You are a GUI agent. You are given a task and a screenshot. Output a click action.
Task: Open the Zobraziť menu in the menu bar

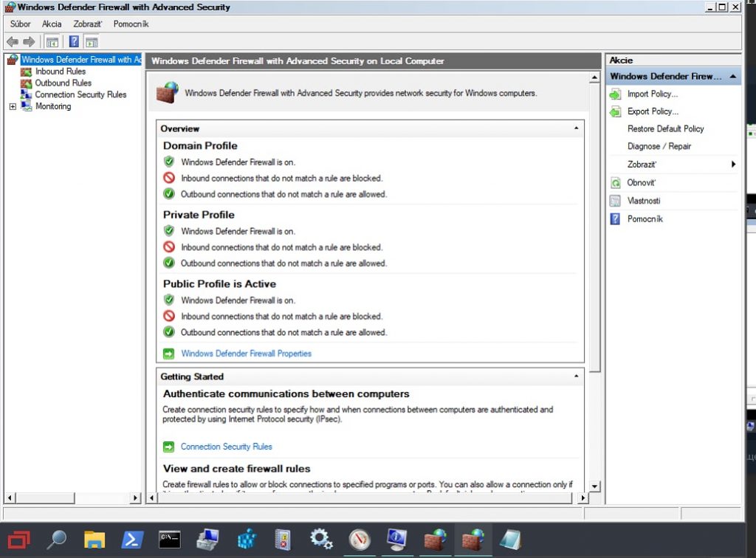(88, 24)
